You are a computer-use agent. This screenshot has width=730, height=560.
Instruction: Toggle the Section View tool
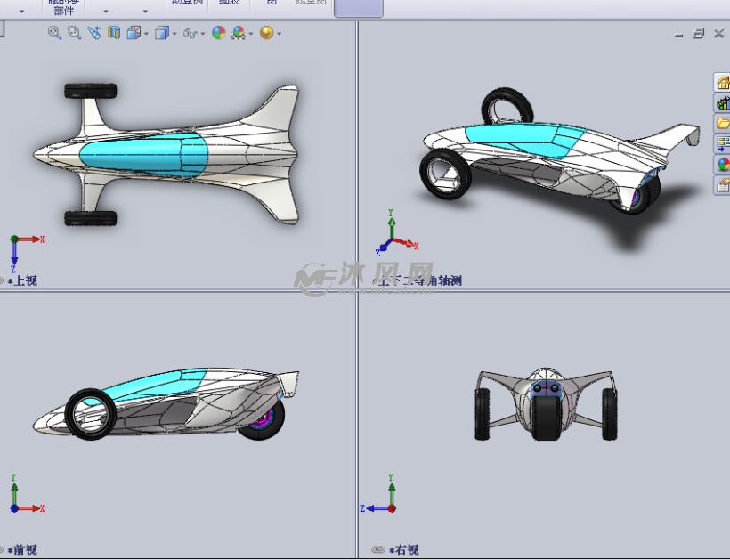pyautogui.click(x=113, y=33)
